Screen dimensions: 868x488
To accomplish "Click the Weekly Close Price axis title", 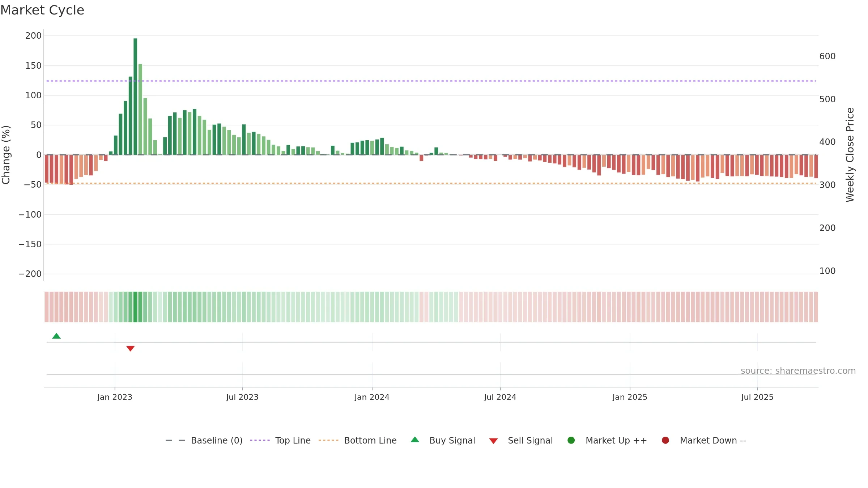I will pos(850,155).
